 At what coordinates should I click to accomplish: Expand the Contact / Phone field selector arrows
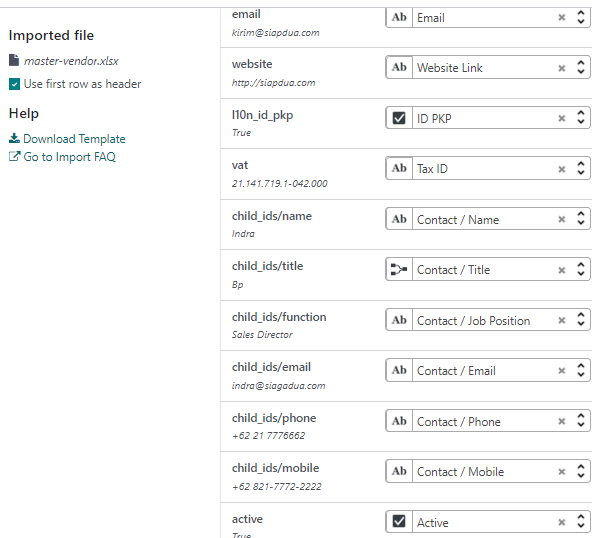tap(581, 421)
